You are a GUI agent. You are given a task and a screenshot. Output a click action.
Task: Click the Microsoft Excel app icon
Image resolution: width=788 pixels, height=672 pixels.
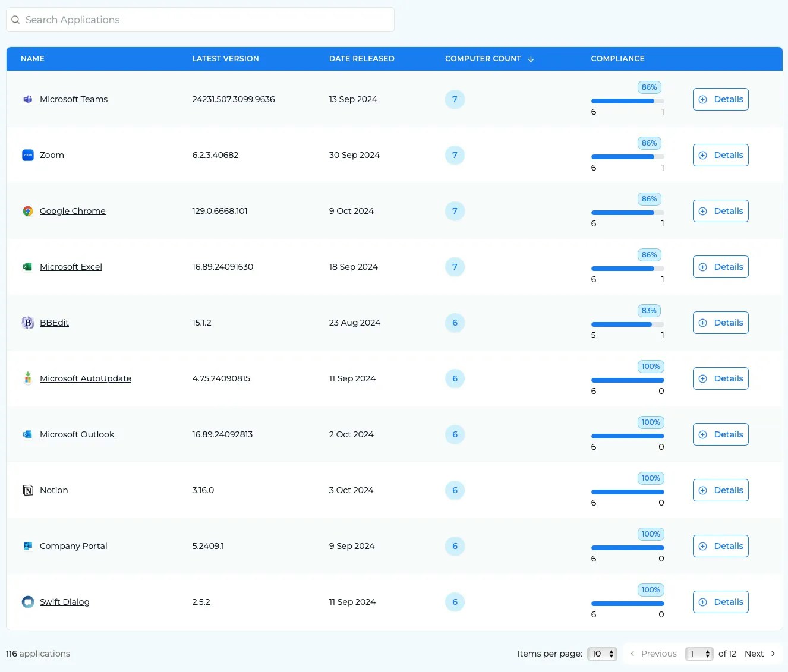click(27, 267)
